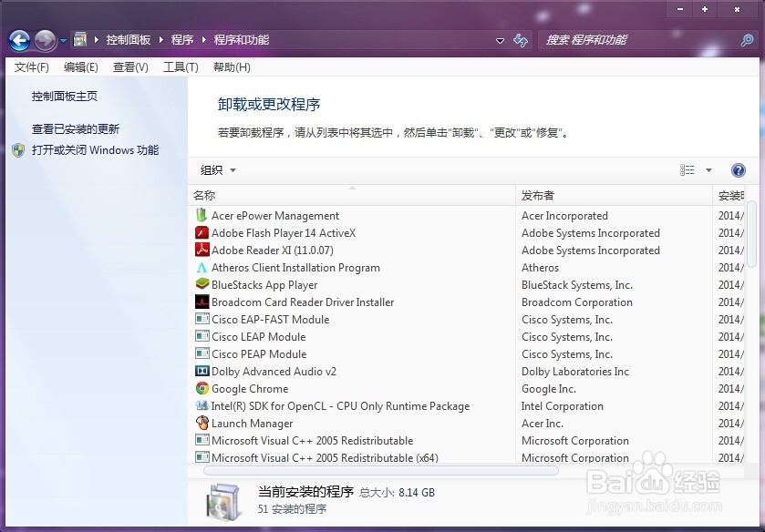Open the 文件(F) menu
Image resolution: width=765 pixels, height=532 pixels.
(32, 67)
